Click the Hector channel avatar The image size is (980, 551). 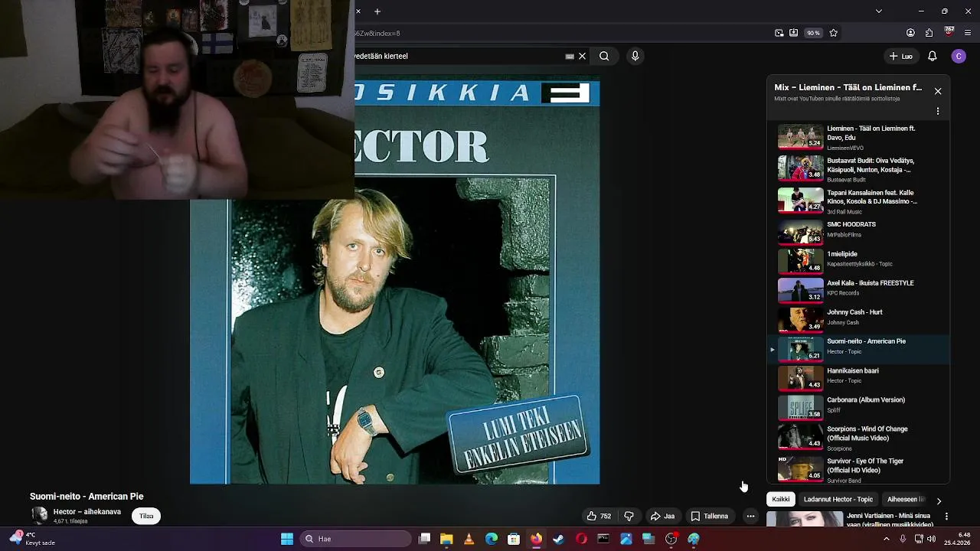[x=39, y=516]
